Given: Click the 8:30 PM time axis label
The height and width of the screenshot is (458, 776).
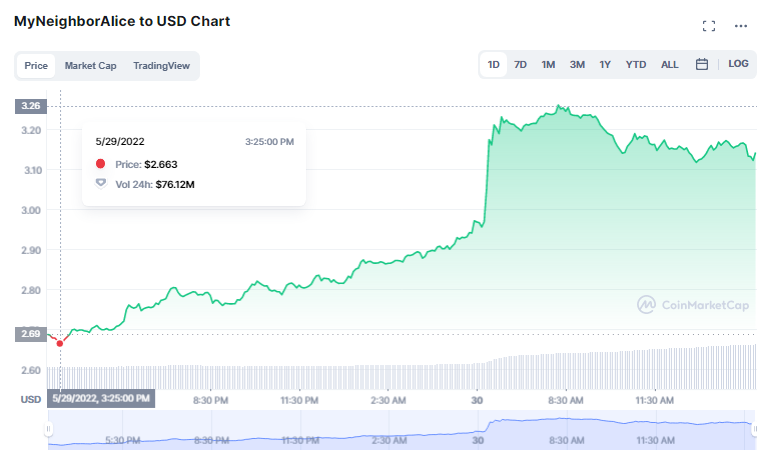Looking at the screenshot, I should (x=210, y=400).
